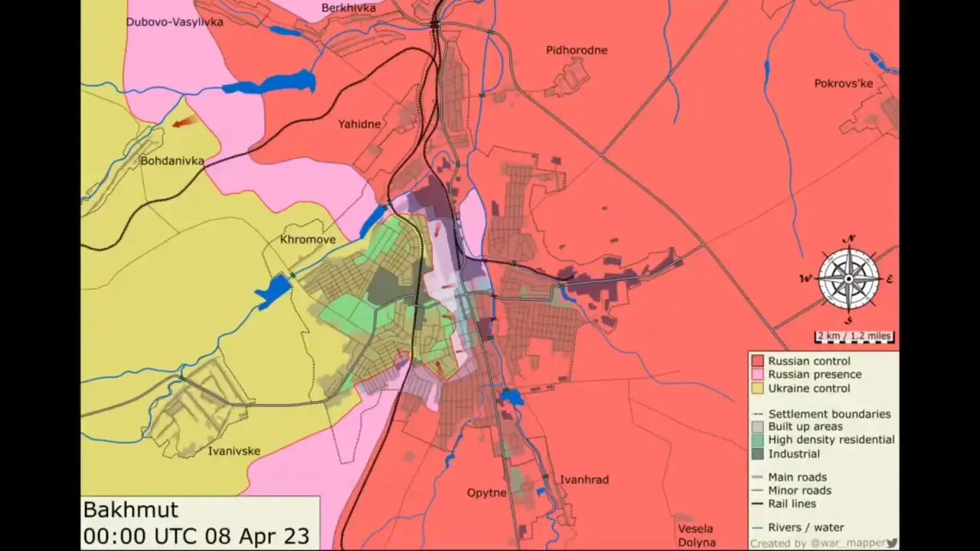980x551 pixels.
Task: Click the 'Opytne' map label
Action: tap(487, 493)
